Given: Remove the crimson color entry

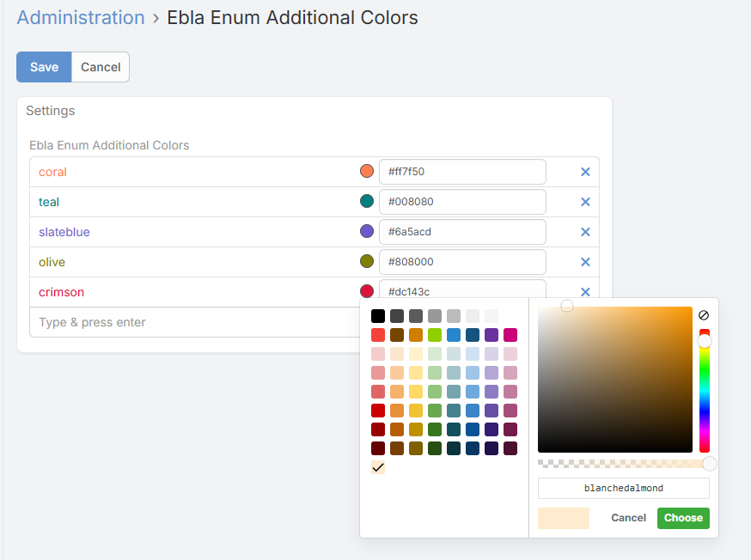Looking at the screenshot, I should (x=585, y=291).
